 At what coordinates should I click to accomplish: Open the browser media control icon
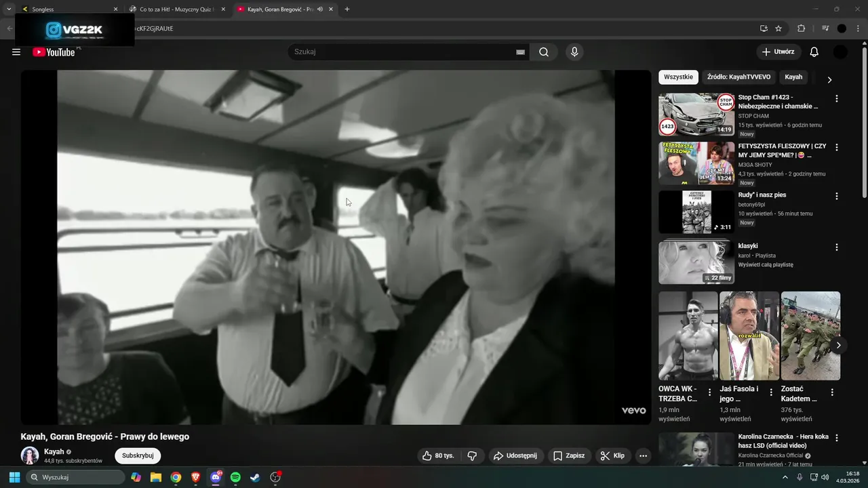(x=825, y=28)
